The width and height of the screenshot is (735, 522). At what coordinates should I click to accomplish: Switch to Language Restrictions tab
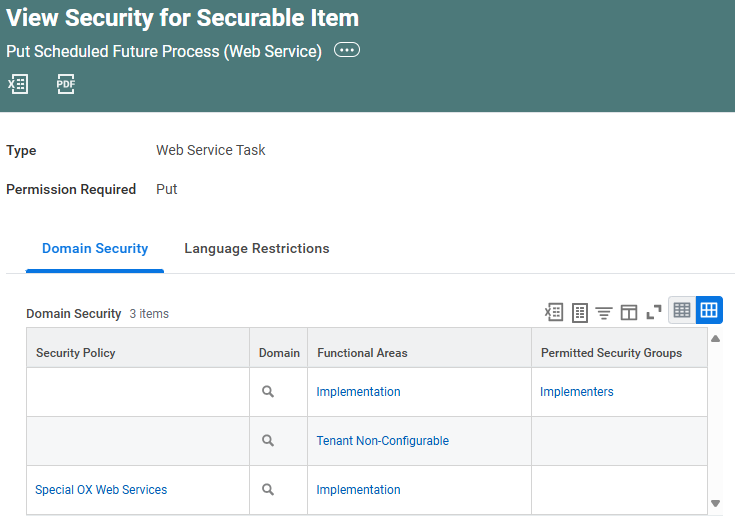point(256,248)
